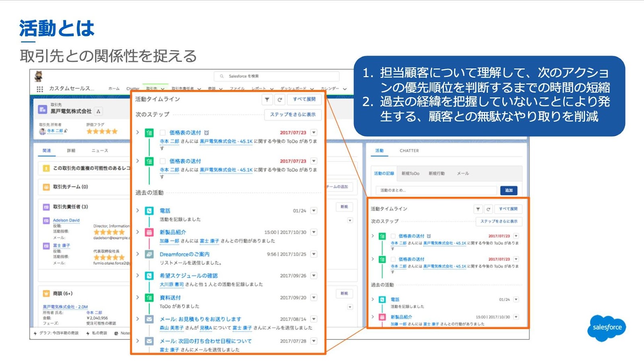Image resolution: width=644 pixels, height=362 pixels.
Task: Expand the 電話 row chevron in enlarged timeline
Action: coord(138,210)
